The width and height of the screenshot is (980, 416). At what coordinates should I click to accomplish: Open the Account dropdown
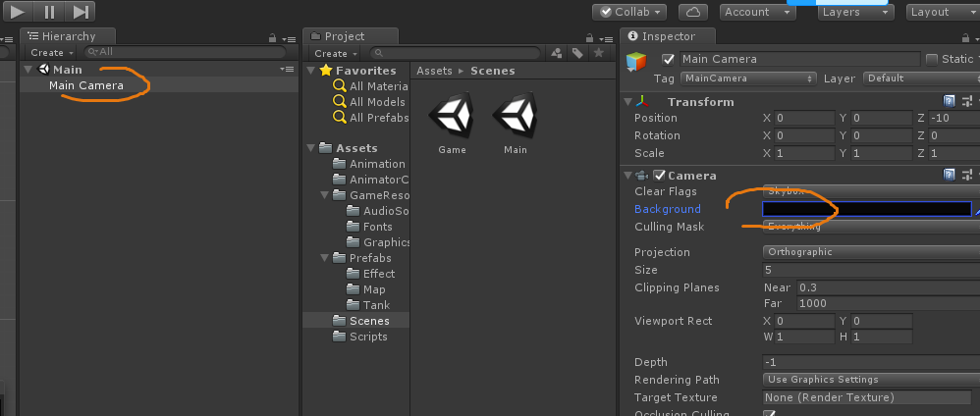(756, 12)
